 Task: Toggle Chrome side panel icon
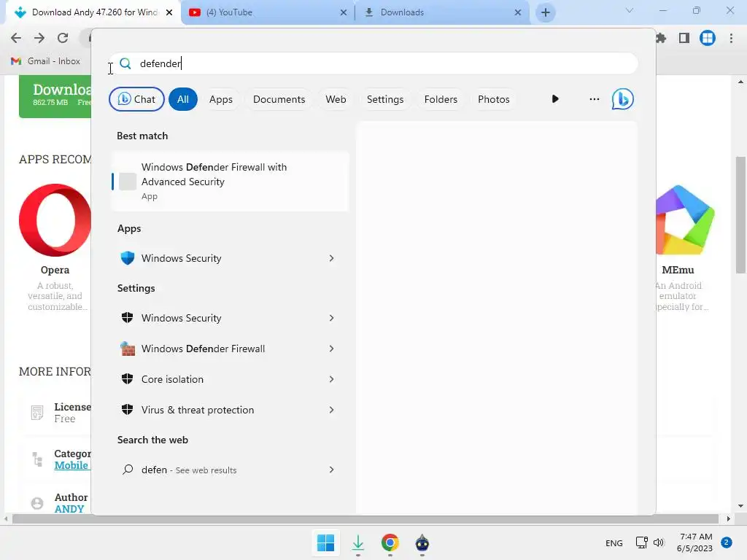684,38
